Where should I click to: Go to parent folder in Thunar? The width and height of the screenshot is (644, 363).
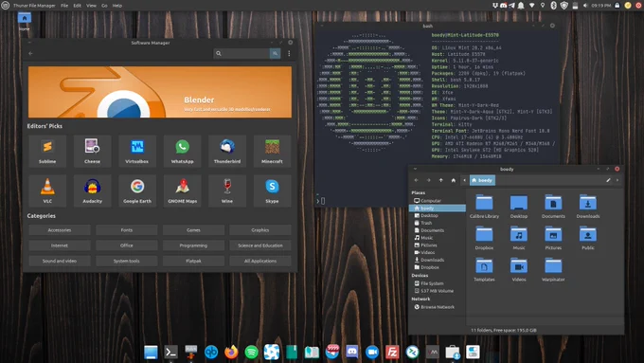pos(440,180)
